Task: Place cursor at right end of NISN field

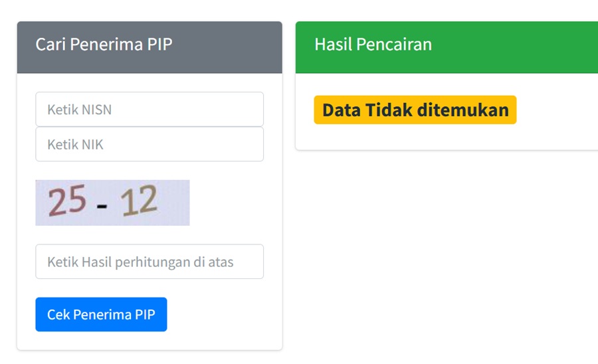Action: click(x=256, y=110)
